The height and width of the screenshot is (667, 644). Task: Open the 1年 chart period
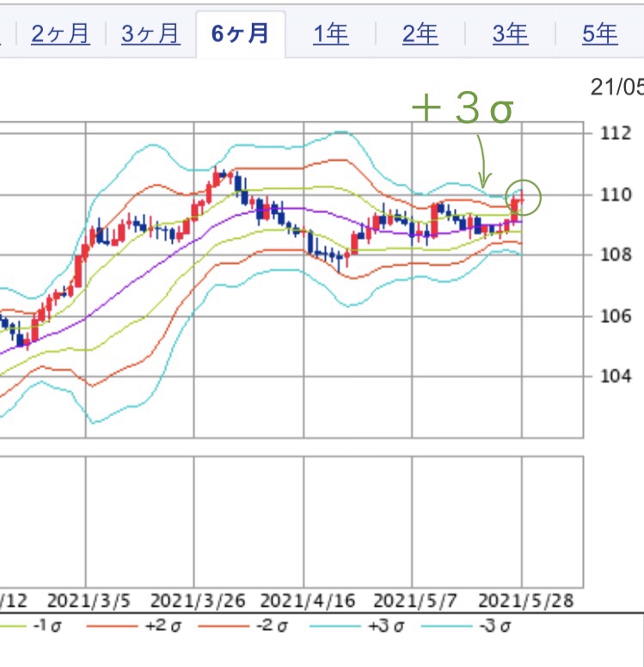[331, 34]
